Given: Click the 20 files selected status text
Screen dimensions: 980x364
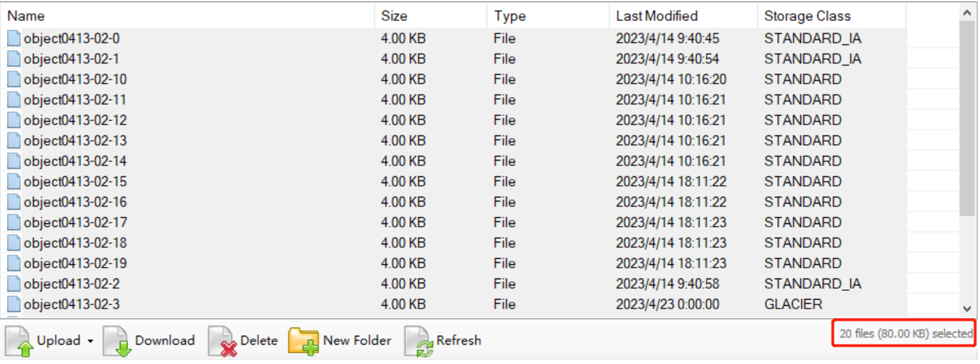Looking at the screenshot, I should coord(906,334).
